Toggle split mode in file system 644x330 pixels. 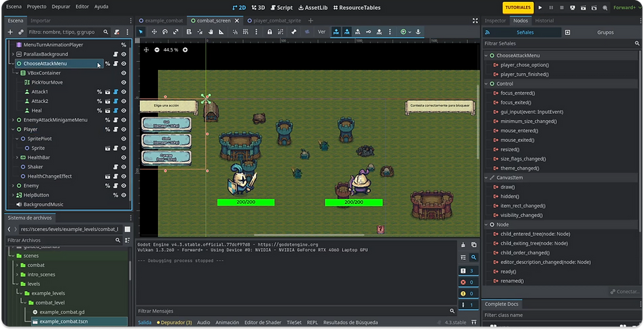coord(127,229)
